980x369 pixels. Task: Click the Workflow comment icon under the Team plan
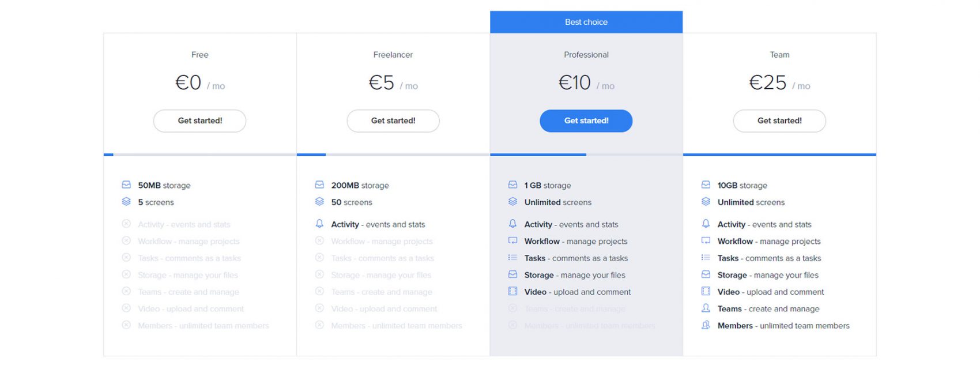(x=706, y=240)
